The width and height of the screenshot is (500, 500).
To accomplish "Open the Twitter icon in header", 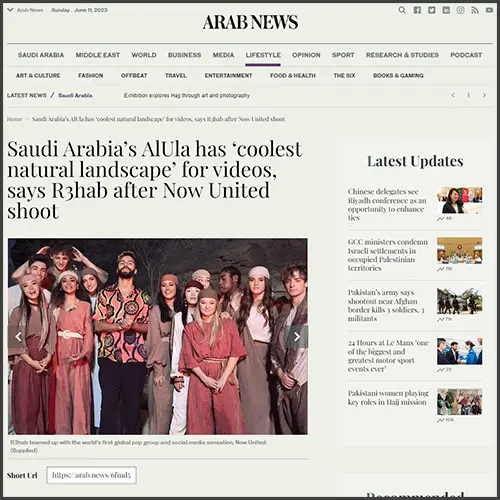I will (x=432, y=10).
